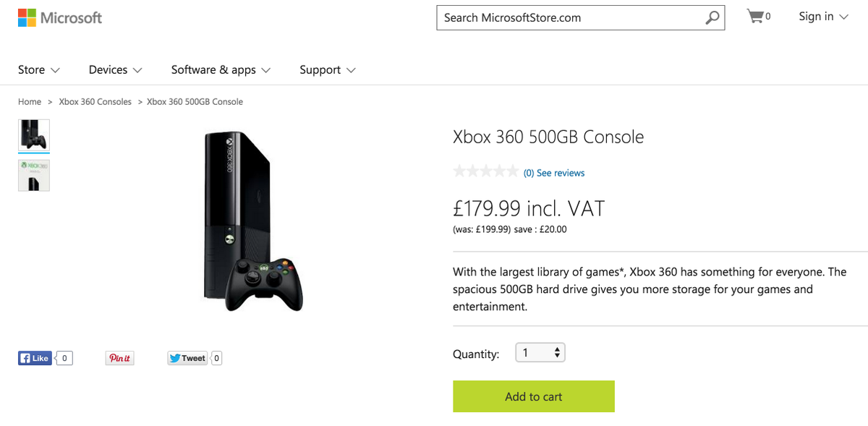Click the large Xbox 360 console image
Screen dimensions: 868x426
pos(250,222)
